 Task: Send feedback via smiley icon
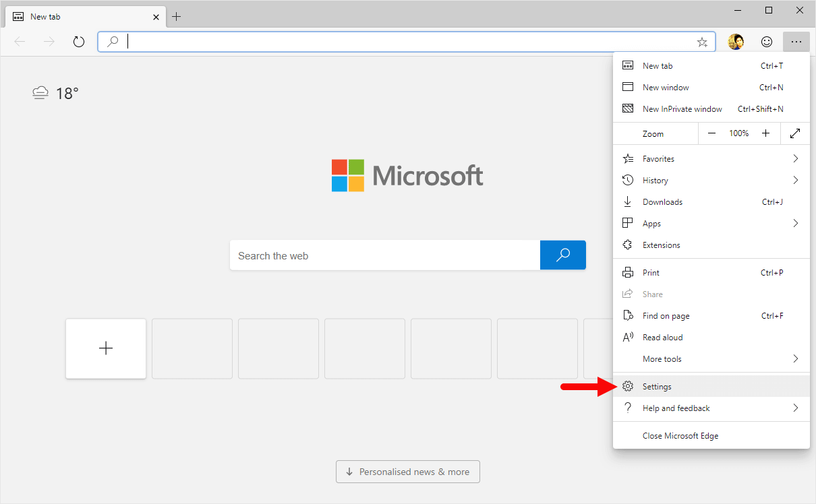(x=767, y=42)
